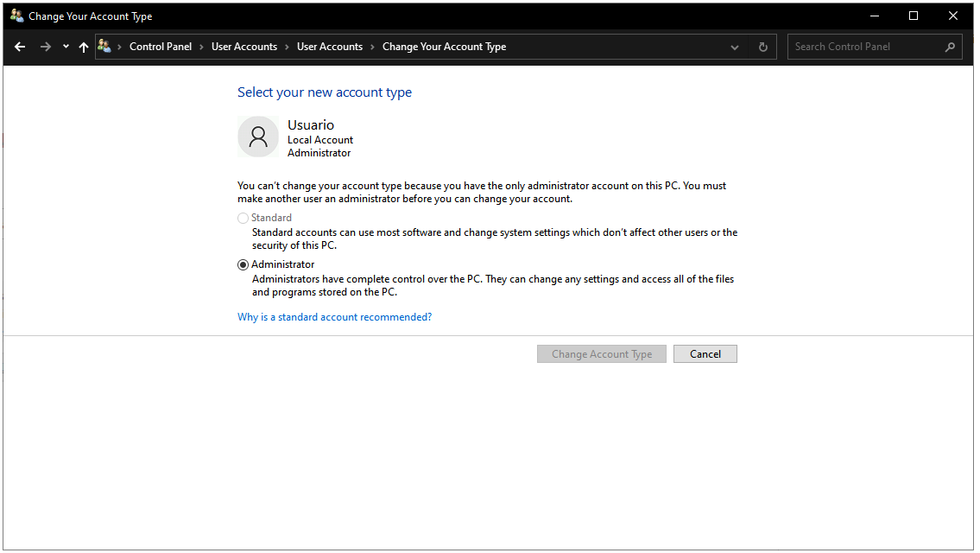
Task: Expand the breadcrumb arrow after Control Panel
Action: pos(199,47)
